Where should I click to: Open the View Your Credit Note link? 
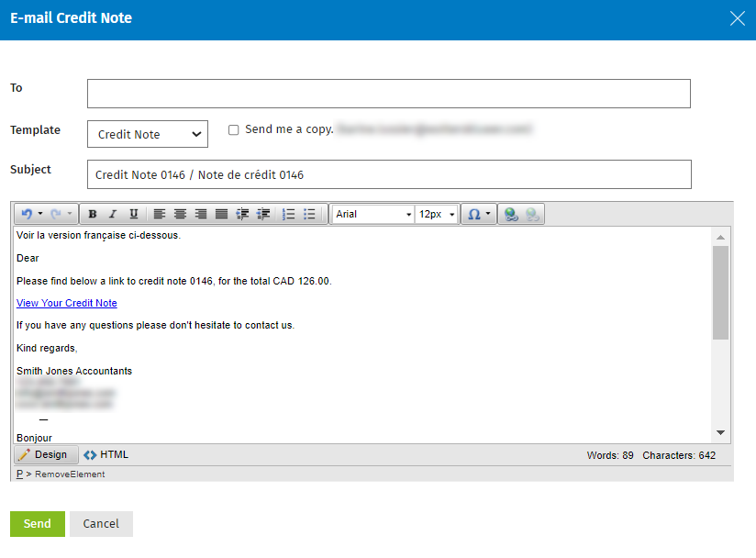tap(67, 303)
